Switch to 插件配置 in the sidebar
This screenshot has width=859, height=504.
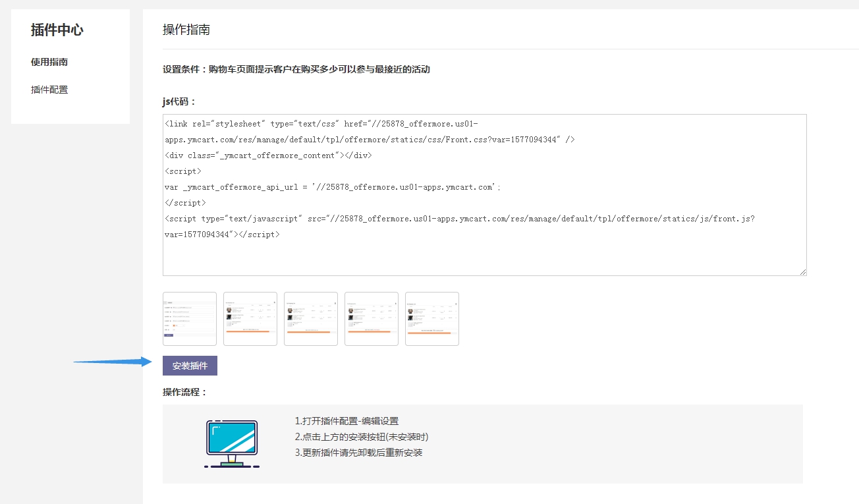coord(49,90)
